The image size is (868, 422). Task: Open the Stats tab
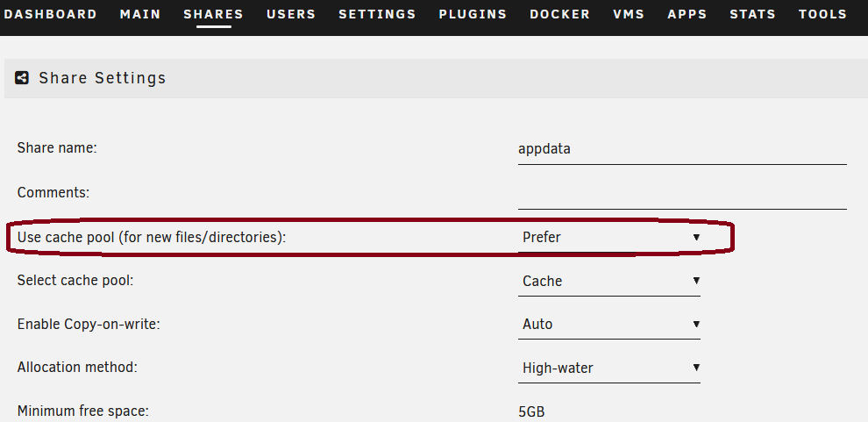(x=753, y=14)
